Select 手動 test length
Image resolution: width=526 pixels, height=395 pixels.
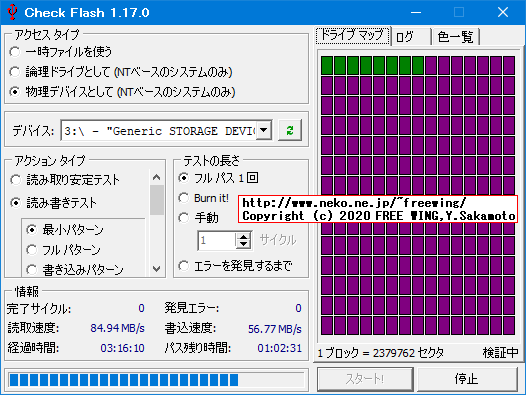198,218
